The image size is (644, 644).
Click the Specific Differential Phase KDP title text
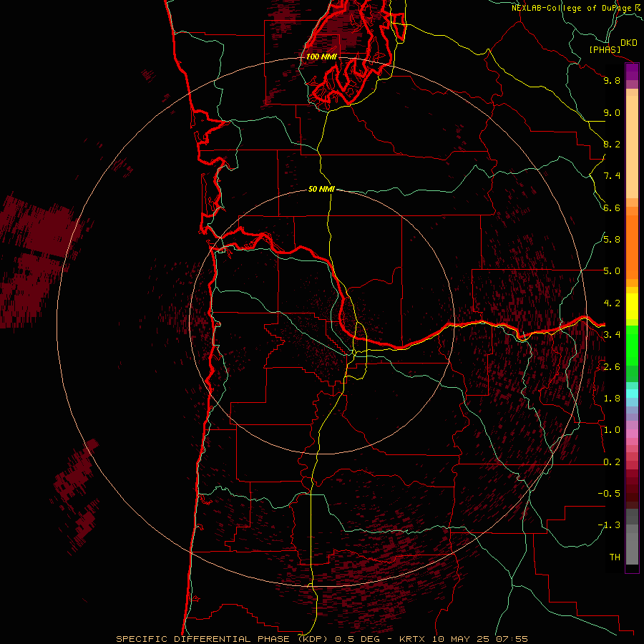pos(224,639)
